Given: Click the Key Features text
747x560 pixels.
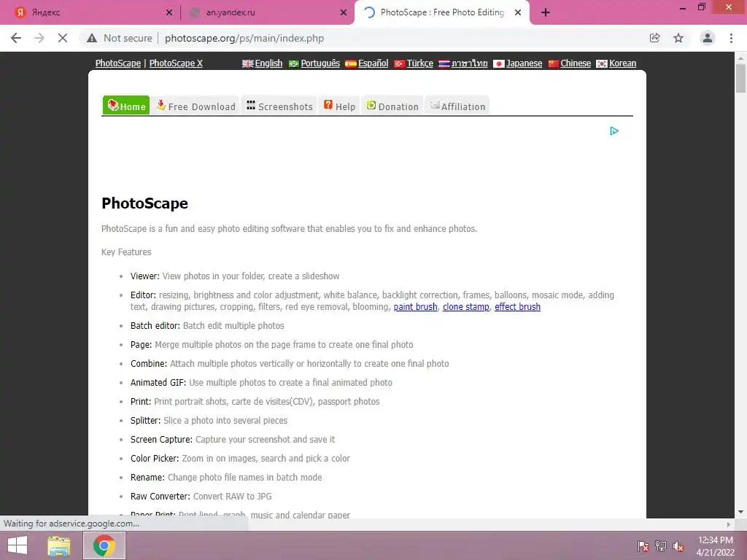Looking at the screenshot, I should 126,252.
